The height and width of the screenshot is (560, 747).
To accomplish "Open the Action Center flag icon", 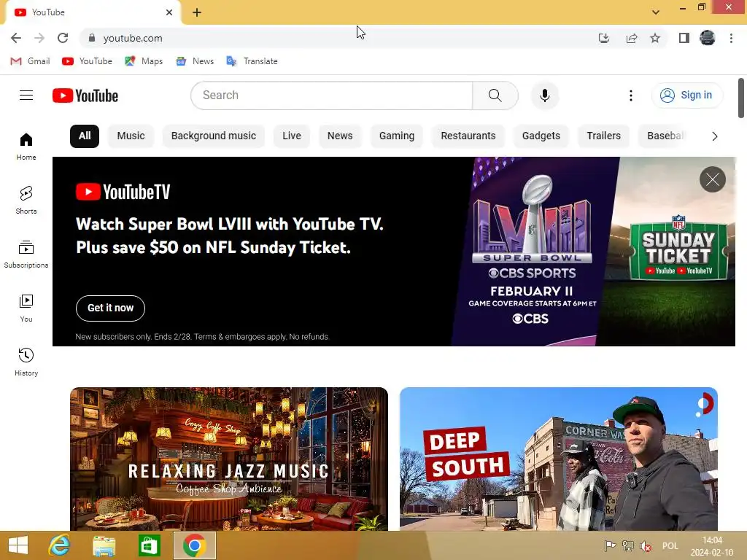I will (x=610, y=546).
